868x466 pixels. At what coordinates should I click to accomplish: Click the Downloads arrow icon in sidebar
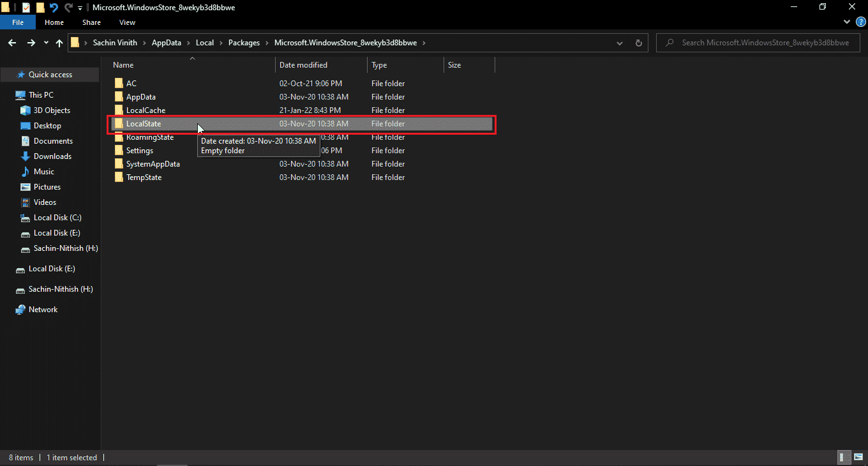pos(26,156)
